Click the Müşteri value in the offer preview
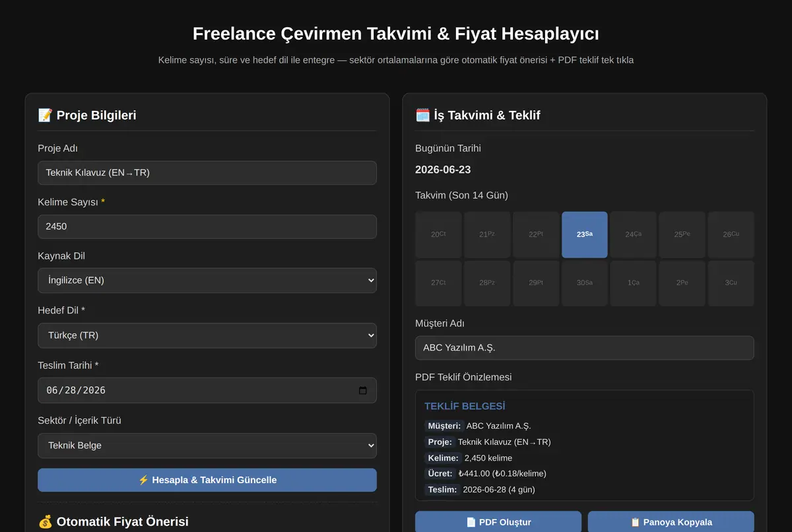The image size is (792, 532). [498, 426]
